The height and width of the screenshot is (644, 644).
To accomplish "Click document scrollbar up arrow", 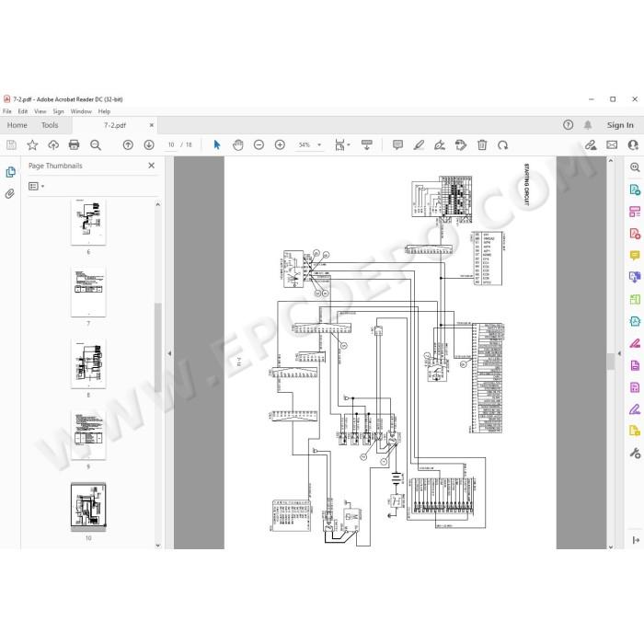I will point(611,161).
